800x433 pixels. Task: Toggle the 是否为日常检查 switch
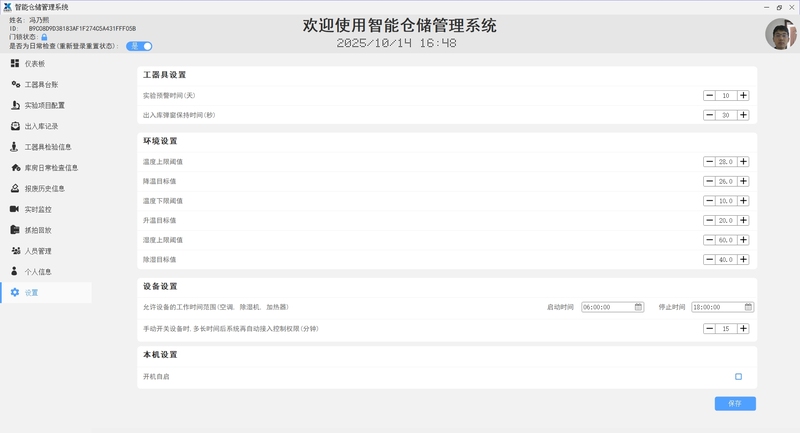(x=139, y=46)
